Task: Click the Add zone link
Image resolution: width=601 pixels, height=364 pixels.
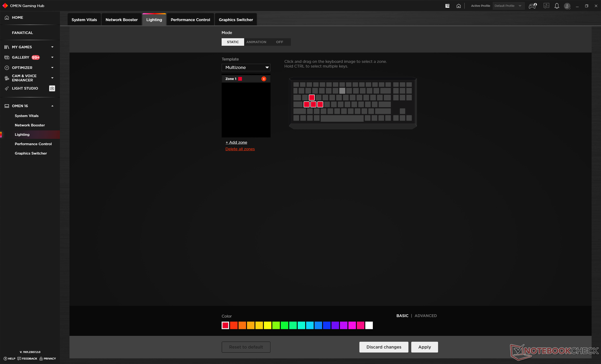Action: click(x=236, y=142)
